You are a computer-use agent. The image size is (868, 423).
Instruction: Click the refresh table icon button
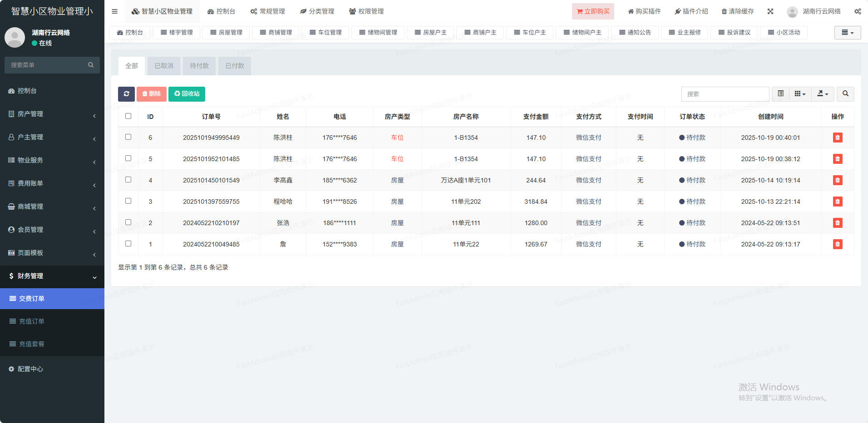pos(126,94)
